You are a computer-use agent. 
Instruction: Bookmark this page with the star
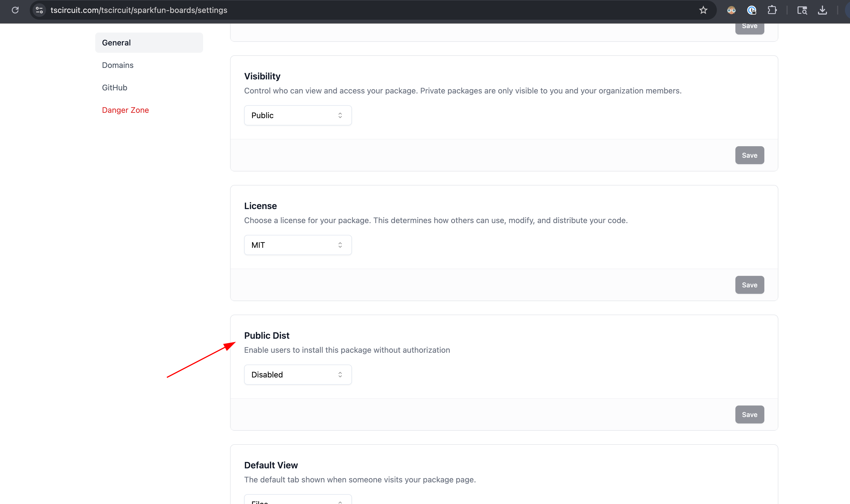[x=703, y=10]
